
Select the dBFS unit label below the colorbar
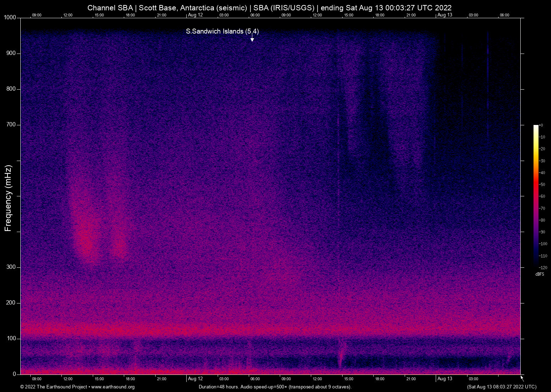click(x=540, y=274)
